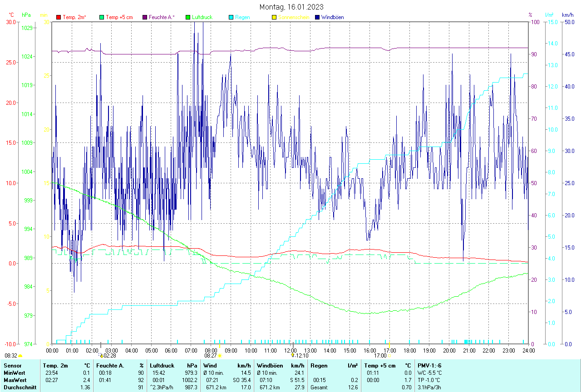Click the '1029' pressure axis value
This screenshot has height=392, width=581.
coord(27,28)
